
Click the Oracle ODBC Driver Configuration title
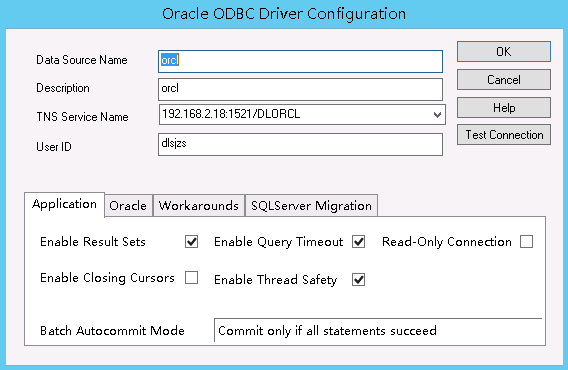coord(284,14)
